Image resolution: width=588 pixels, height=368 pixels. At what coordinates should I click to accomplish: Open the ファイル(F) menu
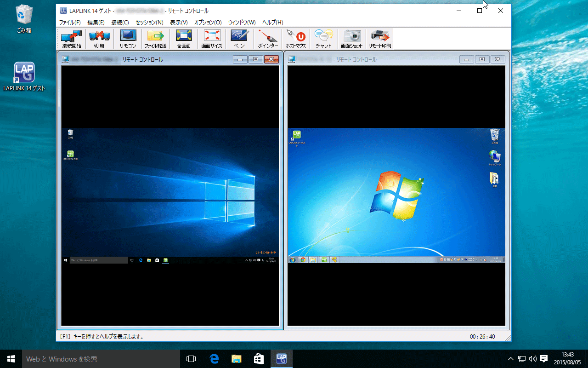70,22
